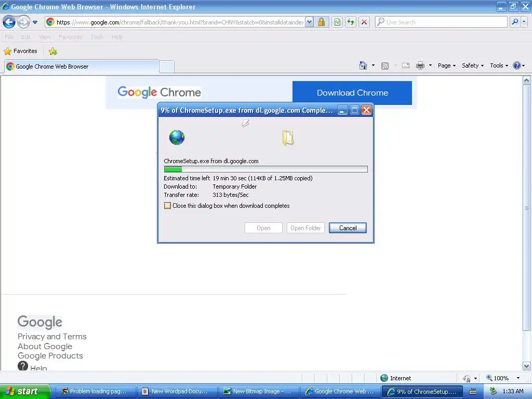Click the folder icon in download dialog
The height and width of the screenshot is (399, 532).
(x=288, y=138)
